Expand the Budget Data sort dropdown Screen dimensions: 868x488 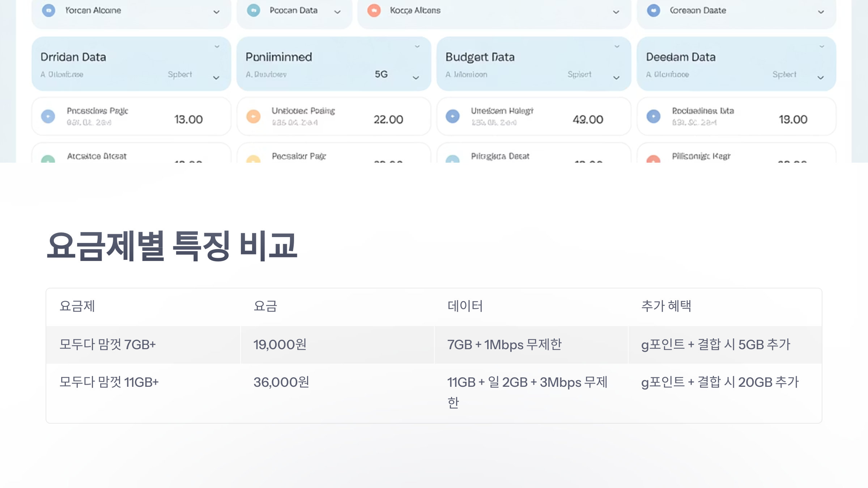(x=616, y=77)
